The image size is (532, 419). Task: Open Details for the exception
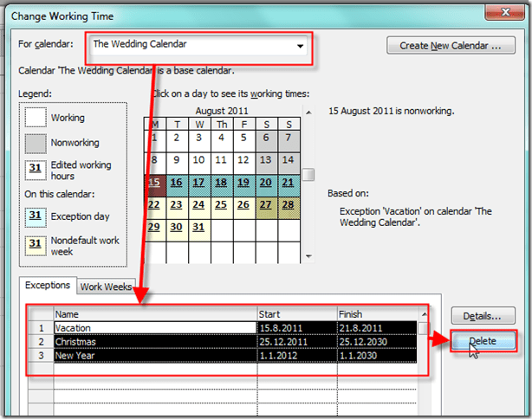click(x=482, y=316)
